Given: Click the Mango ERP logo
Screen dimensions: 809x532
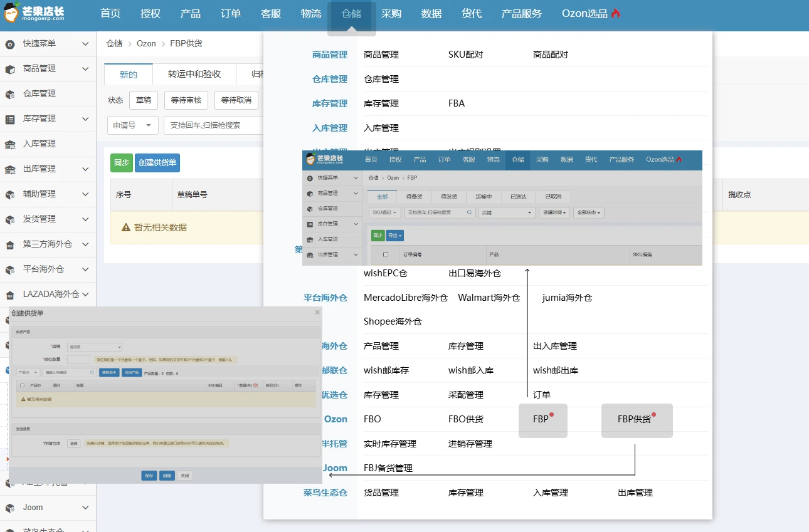Looking at the screenshot, I should tap(33, 13).
